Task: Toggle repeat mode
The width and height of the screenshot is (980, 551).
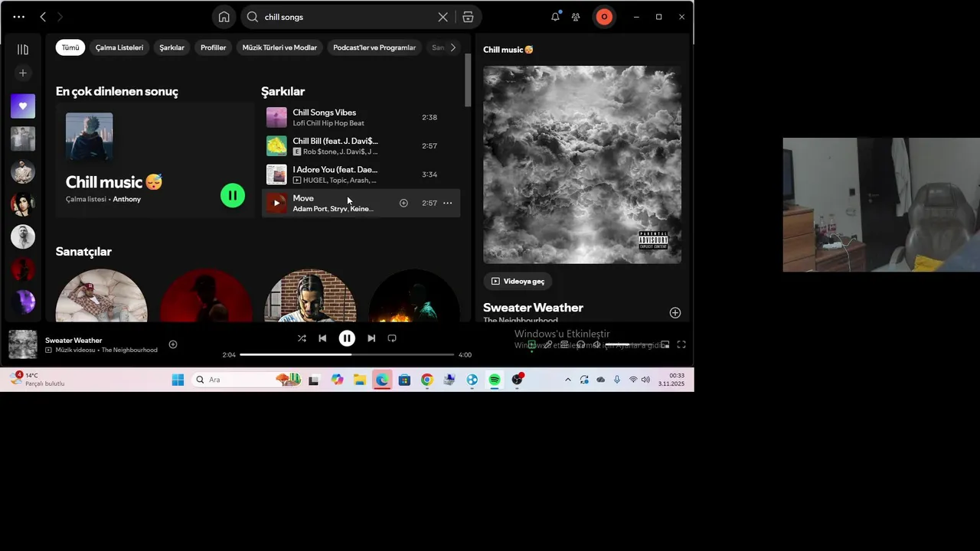Action: pyautogui.click(x=392, y=338)
